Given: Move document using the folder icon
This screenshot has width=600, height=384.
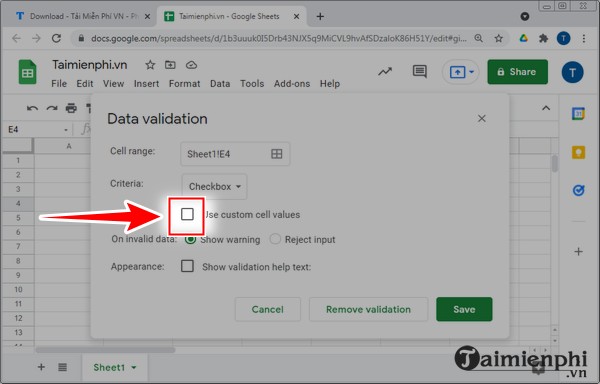Looking at the screenshot, I should click(x=170, y=65).
